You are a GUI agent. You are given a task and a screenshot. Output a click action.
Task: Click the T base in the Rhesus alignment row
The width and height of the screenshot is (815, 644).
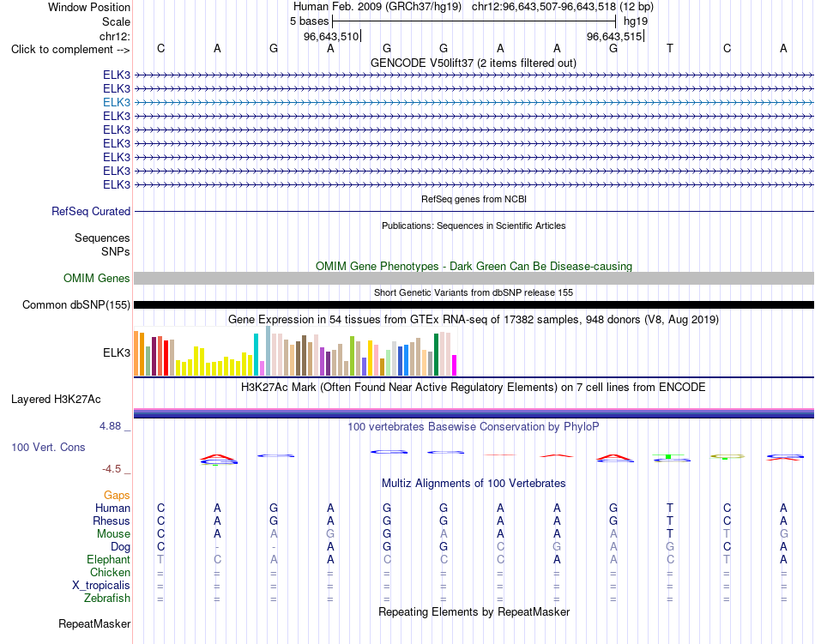[670, 521]
